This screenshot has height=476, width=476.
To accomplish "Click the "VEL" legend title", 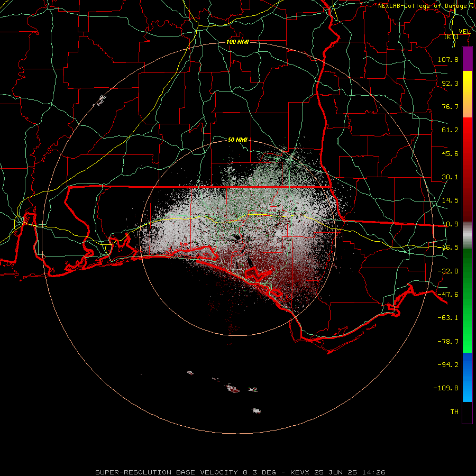I will point(464,31).
